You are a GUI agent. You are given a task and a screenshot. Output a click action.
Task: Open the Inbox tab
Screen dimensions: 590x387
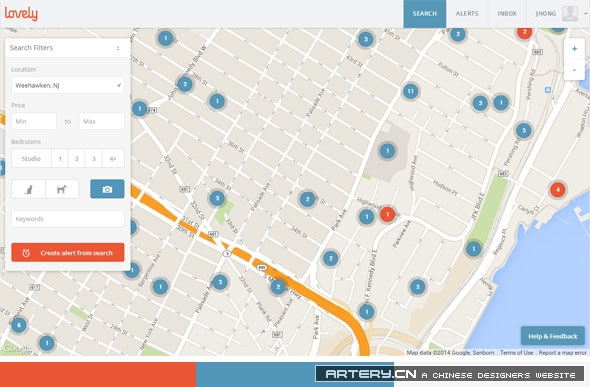pos(507,14)
